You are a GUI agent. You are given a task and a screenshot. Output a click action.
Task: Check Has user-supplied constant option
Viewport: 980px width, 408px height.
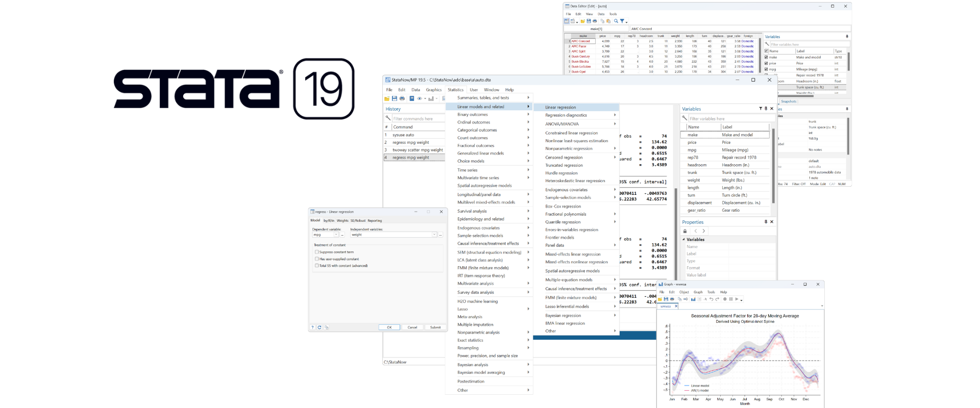tap(317, 259)
